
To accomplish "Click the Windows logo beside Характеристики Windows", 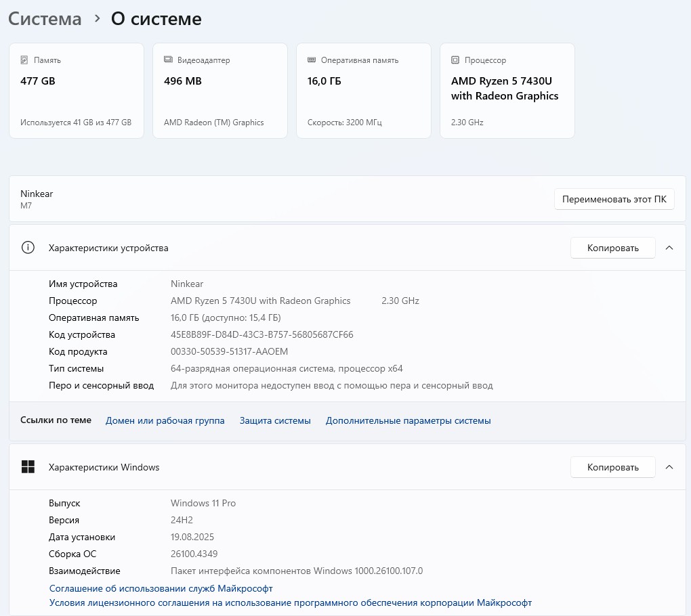I will (28, 467).
